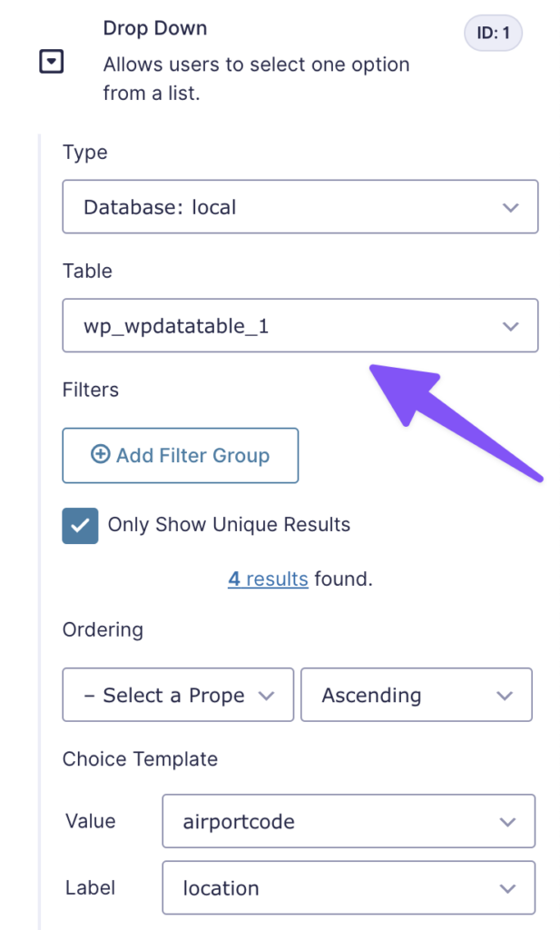560x930 pixels.
Task: Click the circled plus icon in Add Filter Group
Action: pos(102,456)
